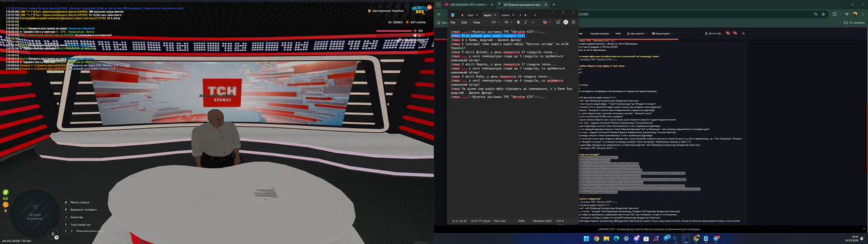Open the Данило Др... user account menu
The image size is (868, 244).
714,33
